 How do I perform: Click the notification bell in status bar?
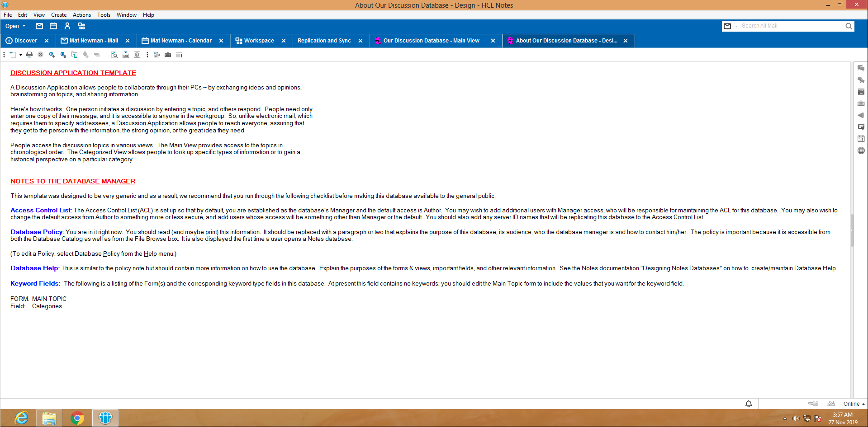coord(749,404)
